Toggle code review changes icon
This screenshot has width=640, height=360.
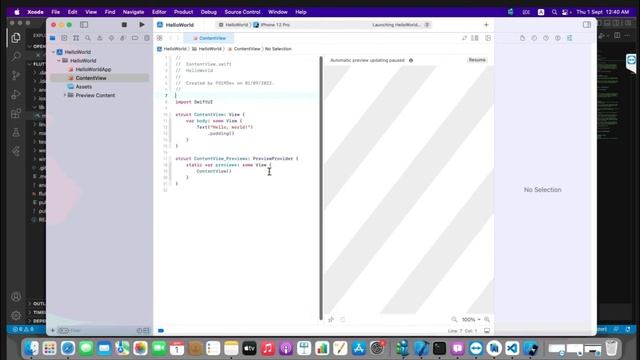(464, 38)
